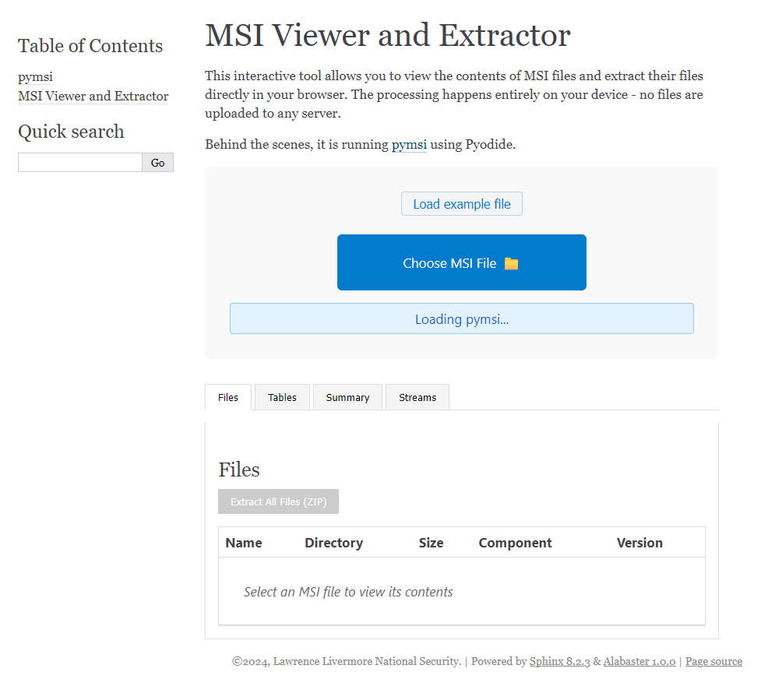768x700 pixels.
Task: Open the pymsi link in the sidebar
Action: tap(35, 77)
